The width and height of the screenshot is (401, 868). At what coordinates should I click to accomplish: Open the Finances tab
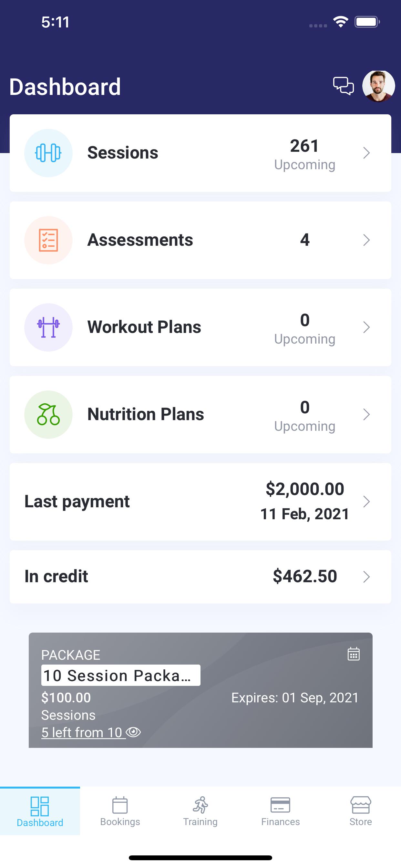tap(280, 811)
